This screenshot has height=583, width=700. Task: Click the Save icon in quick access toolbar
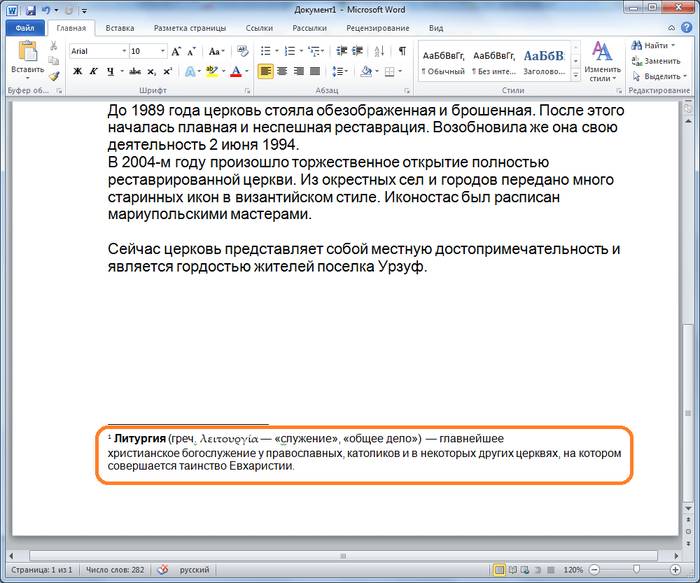click(30, 10)
